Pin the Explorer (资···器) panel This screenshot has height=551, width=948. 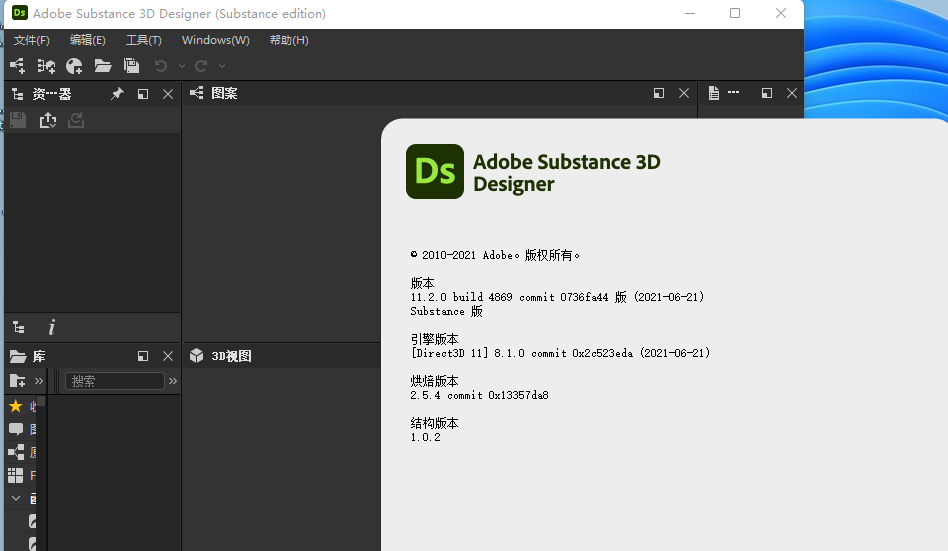117,94
